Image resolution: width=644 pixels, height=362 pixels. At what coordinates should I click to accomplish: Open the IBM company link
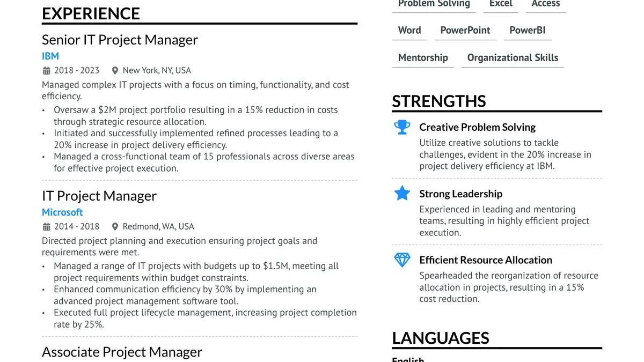[x=50, y=56]
